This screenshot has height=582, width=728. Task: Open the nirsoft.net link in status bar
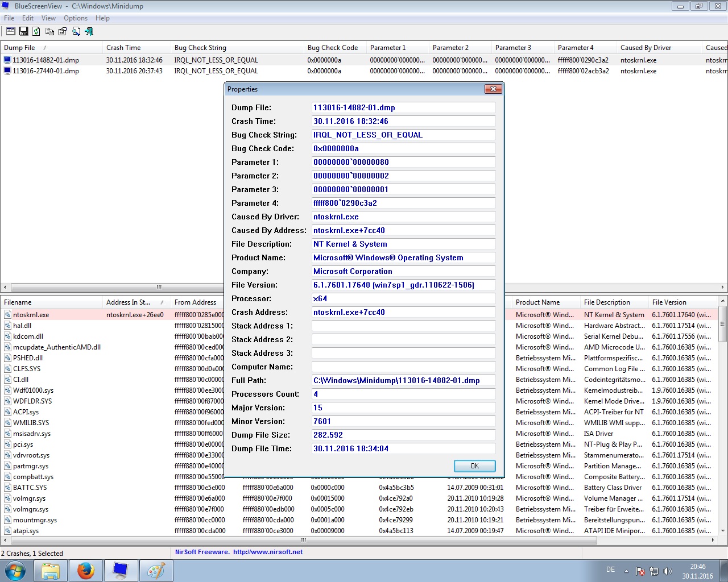pyautogui.click(x=268, y=552)
